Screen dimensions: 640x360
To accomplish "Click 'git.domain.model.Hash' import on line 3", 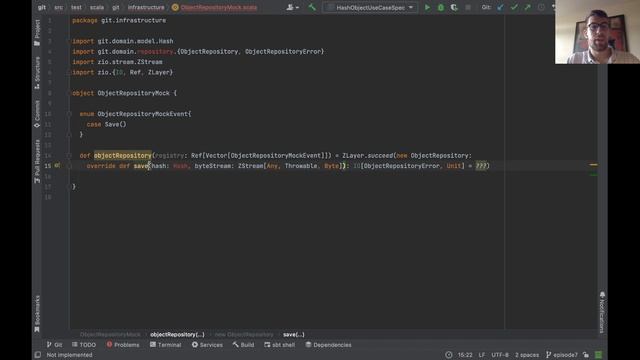I will click(x=135, y=41).
